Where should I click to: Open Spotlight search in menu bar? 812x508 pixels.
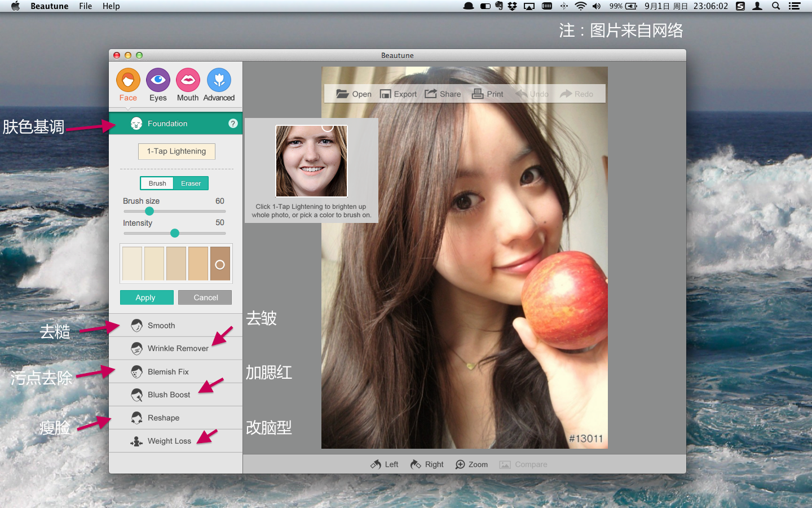pos(776,6)
